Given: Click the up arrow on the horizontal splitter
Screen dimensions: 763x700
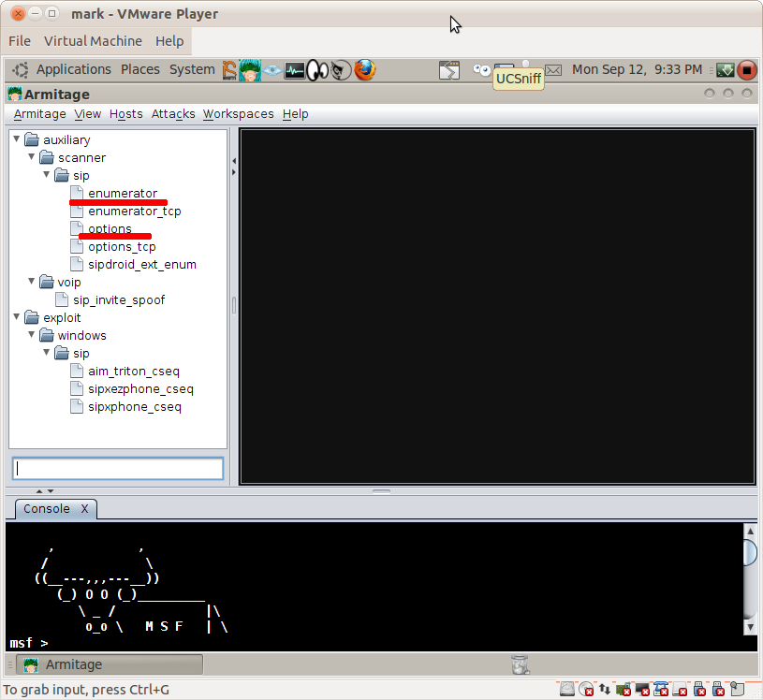Looking at the screenshot, I should [39, 491].
